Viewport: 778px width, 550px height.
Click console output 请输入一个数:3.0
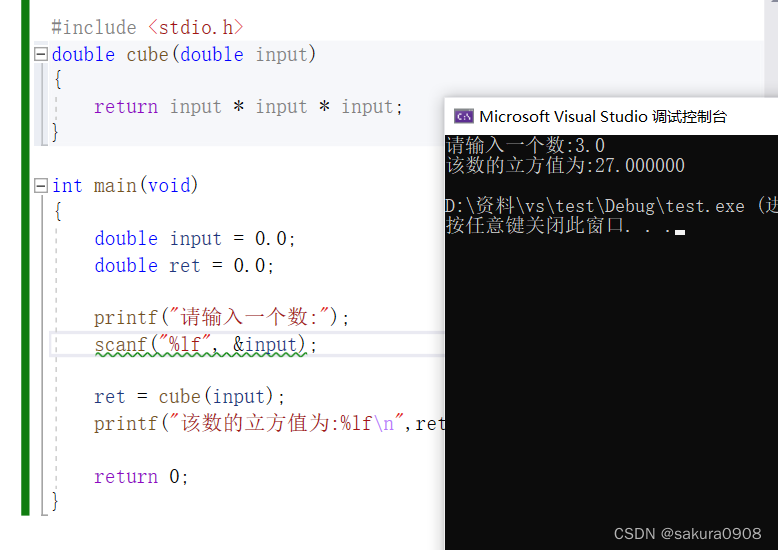click(525, 145)
